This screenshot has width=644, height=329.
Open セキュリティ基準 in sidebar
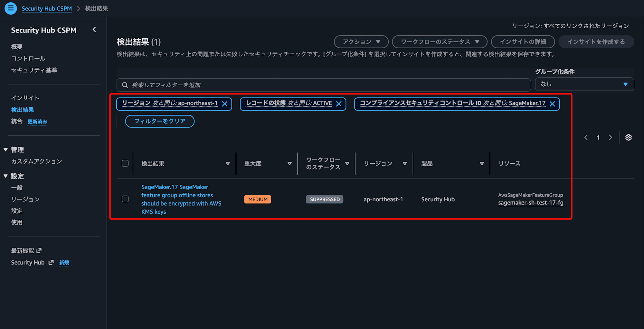(x=34, y=70)
